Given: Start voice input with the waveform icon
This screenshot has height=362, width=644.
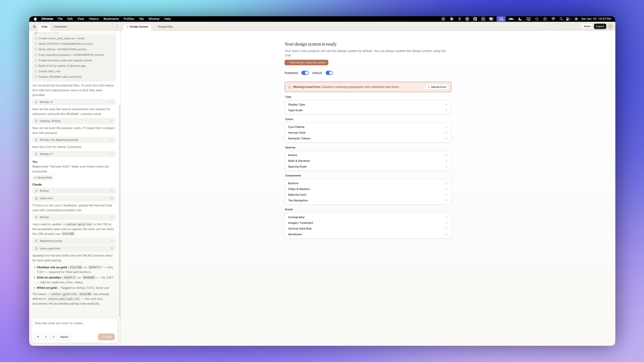Looking at the screenshot, I should [54, 337].
